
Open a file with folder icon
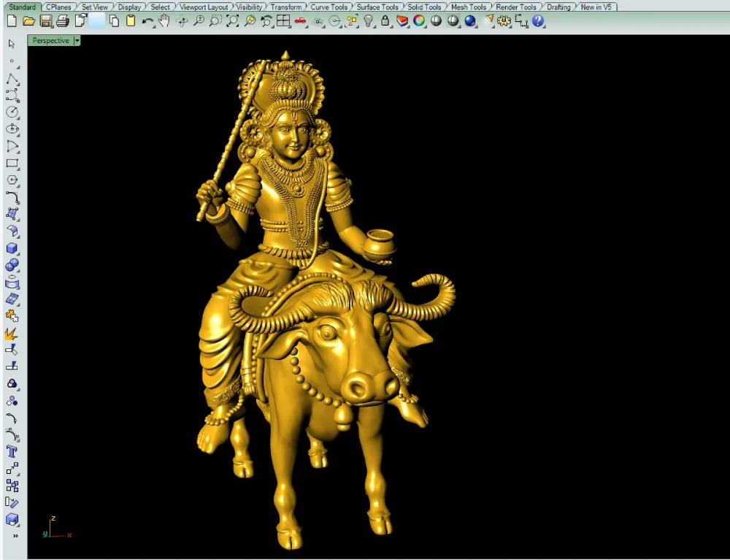[29, 21]
